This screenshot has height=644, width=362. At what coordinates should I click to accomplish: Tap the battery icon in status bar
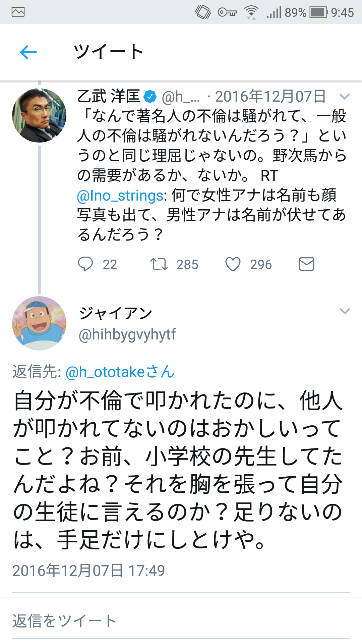tap(318, 12)
